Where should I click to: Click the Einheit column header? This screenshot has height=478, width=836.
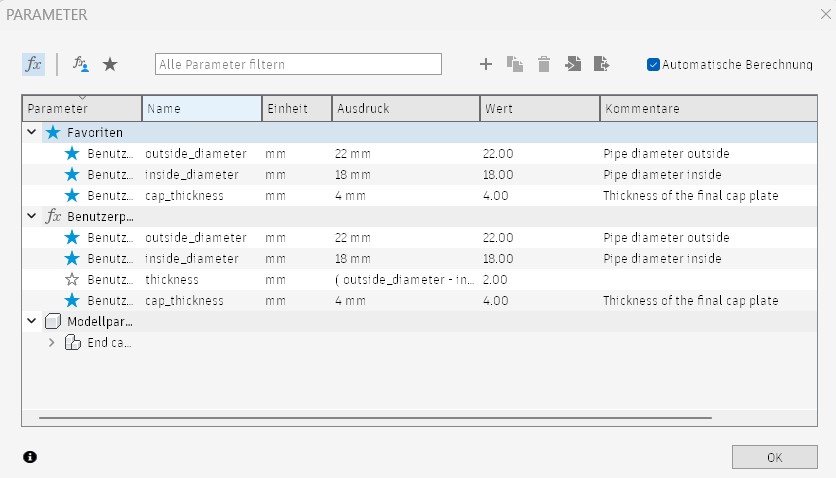(297, 109)
